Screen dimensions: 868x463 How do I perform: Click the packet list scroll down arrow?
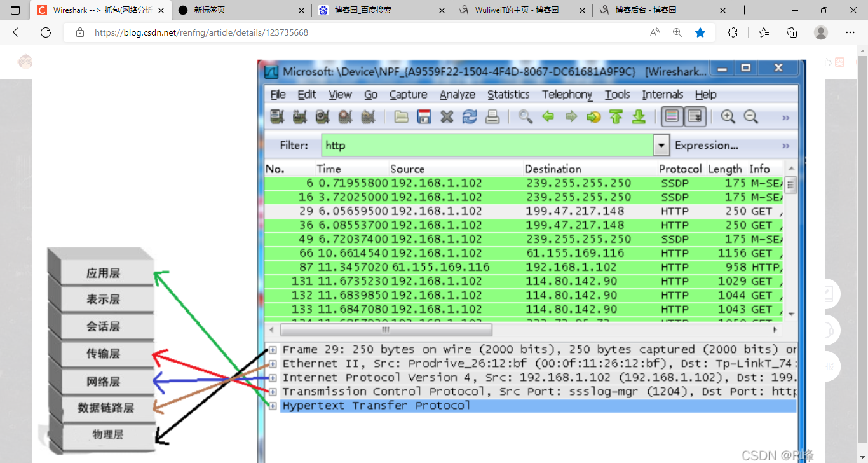[791, 314]
